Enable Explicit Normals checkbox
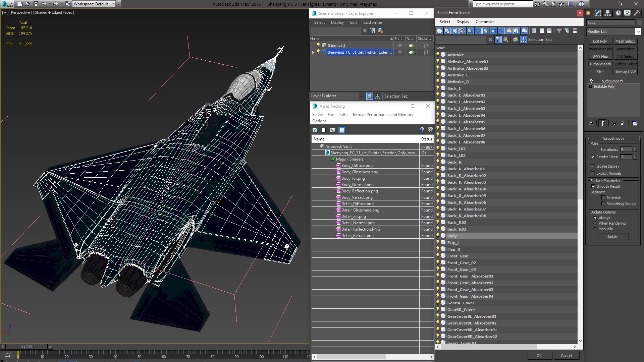The image size is (644, 362). point(593,173)
